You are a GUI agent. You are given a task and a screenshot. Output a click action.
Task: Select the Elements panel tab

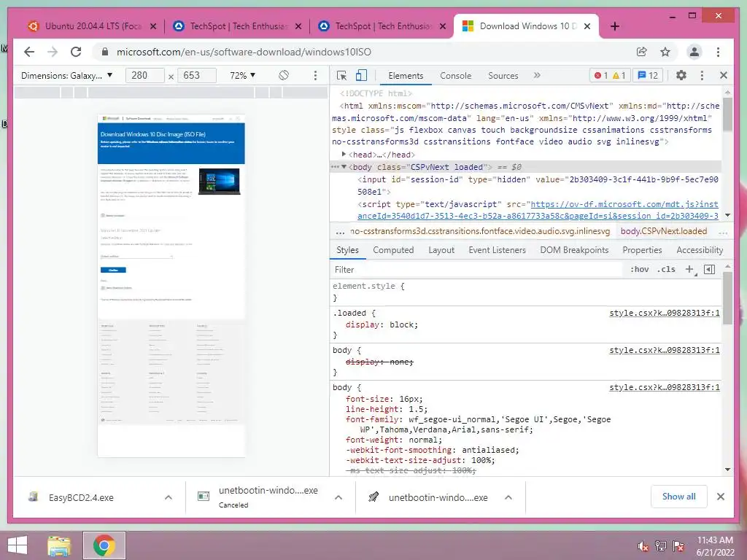(406, 75)
